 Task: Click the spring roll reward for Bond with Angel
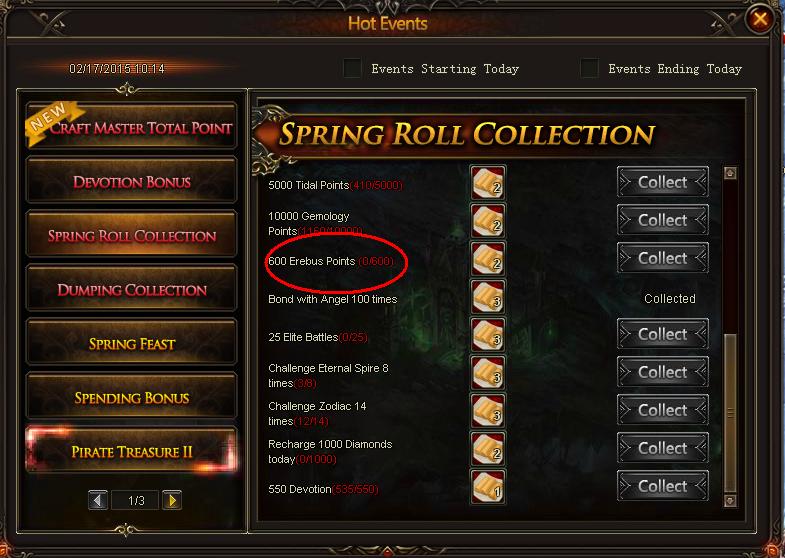(488, 297)
